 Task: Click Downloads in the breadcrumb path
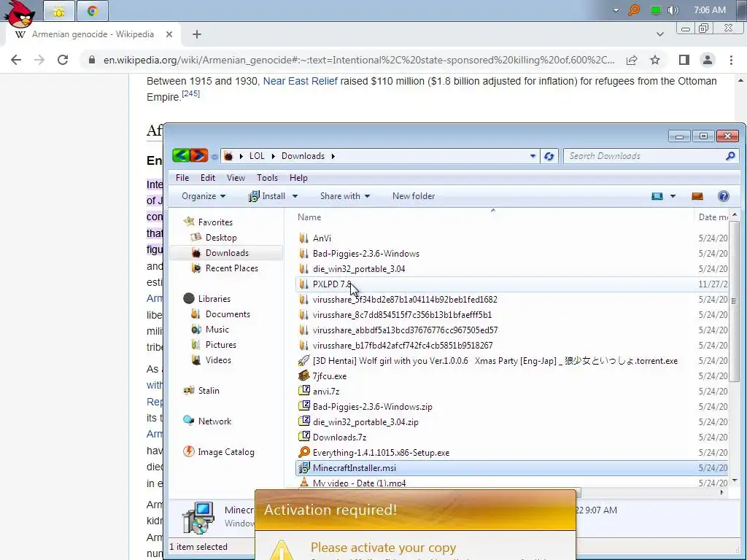(x=303, y=156)
